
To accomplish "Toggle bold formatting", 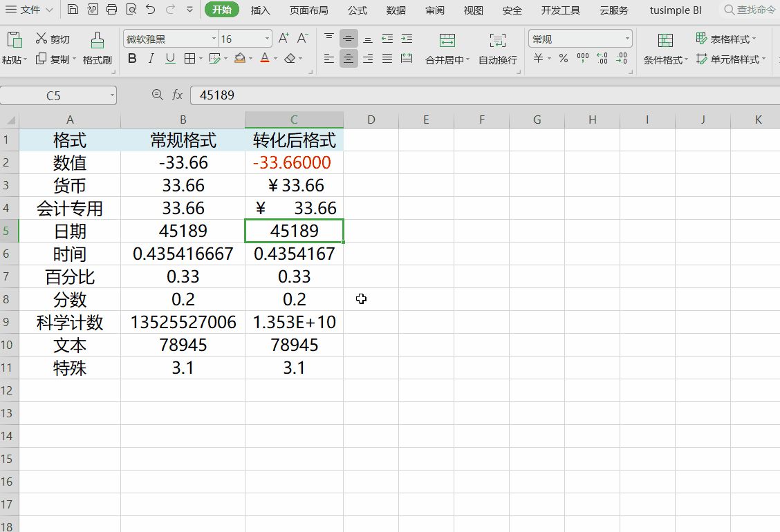I will [132, 59].
